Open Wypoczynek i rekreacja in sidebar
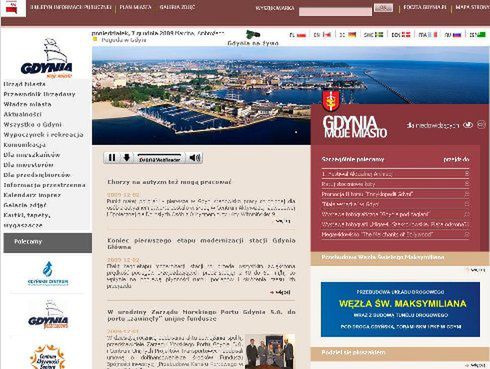Viewport: 490px width, 369px height. [43, 135]
